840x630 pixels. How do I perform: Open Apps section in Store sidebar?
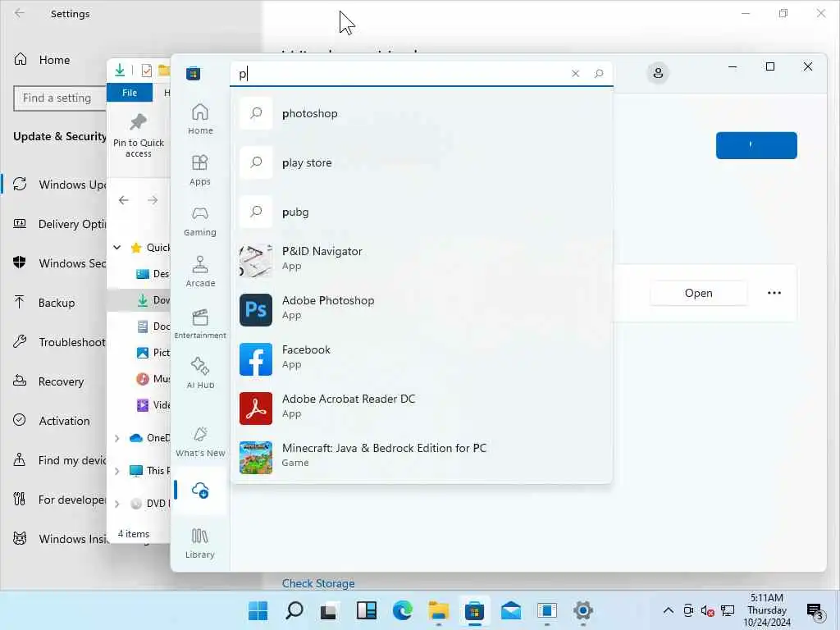pos(200,170)
